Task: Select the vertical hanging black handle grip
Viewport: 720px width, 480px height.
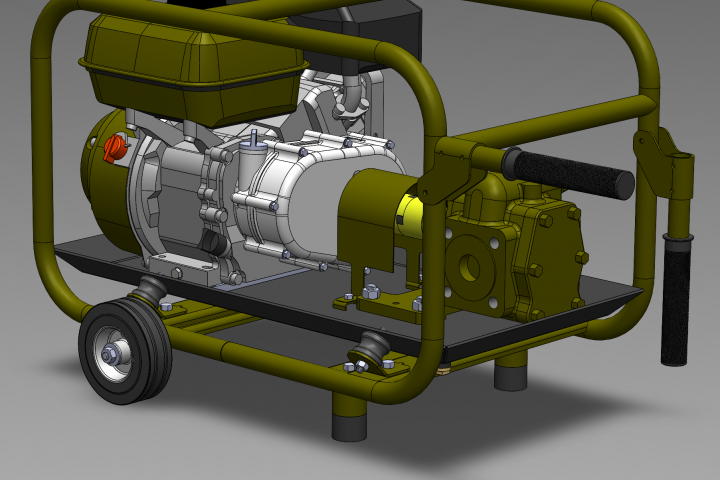Action: (x=676, y=299)
